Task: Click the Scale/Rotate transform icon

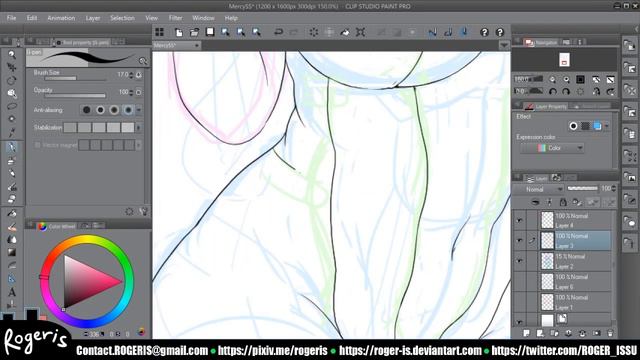Action: [360, 32]
